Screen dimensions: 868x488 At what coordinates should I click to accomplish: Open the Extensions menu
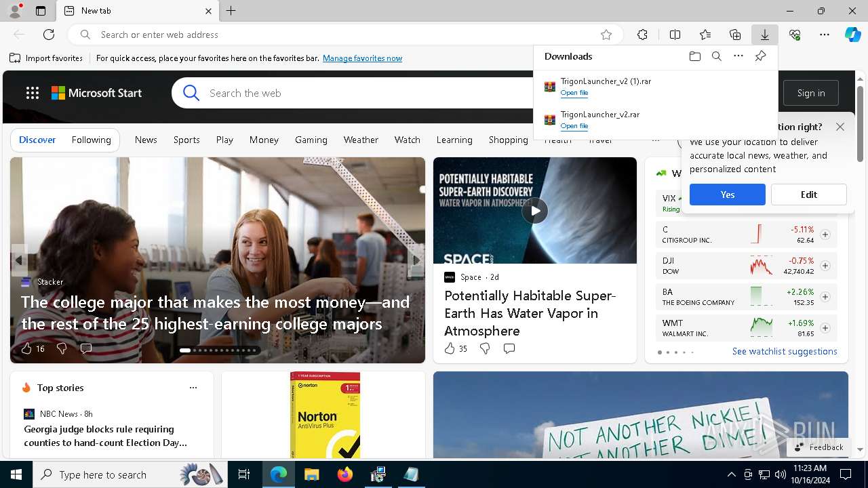point(642,35)
